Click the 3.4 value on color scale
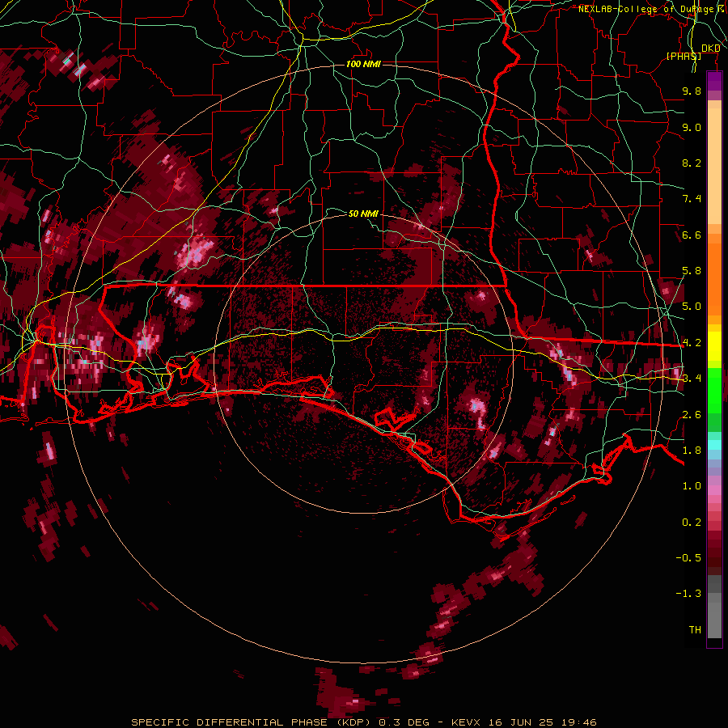Viewport: 728px width, 728px height. tap(692, 379)
